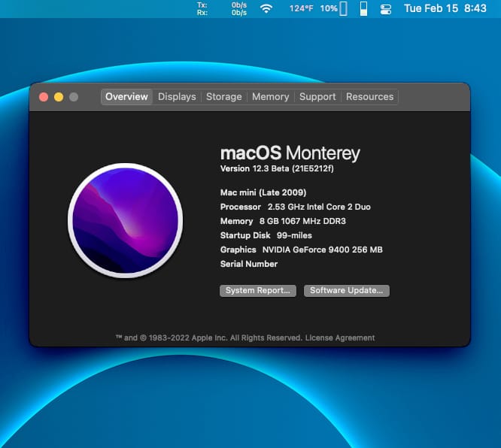Minimize the About This Mac window
The image size is (501, 448).
[x=59, y=97]
